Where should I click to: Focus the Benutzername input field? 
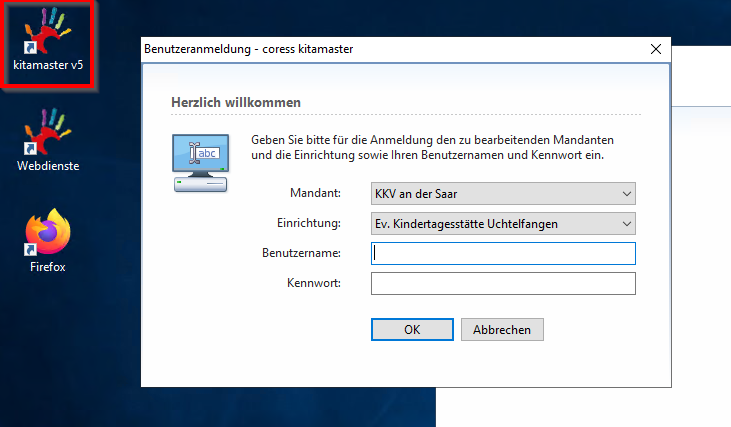coord(503,253)
